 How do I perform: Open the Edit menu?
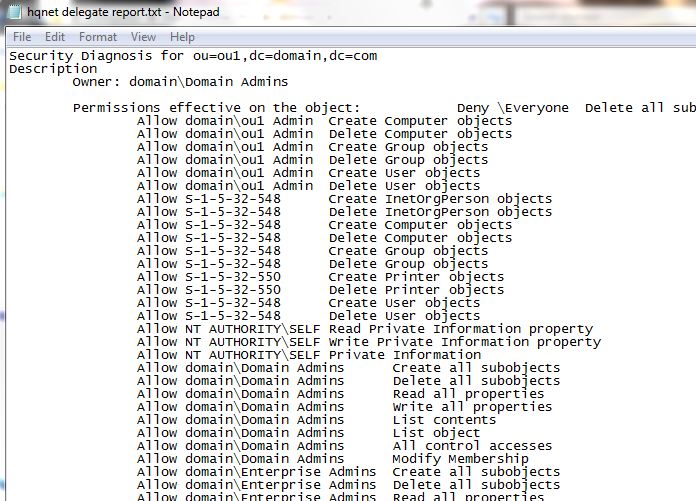pyautogui.click(x=55, y=37)
